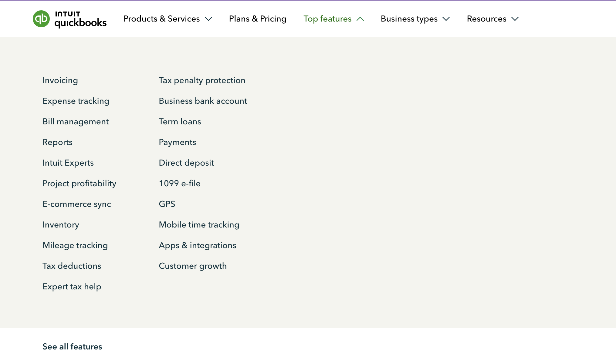Click the Intuit QuickBooks logo

point(69,19)
